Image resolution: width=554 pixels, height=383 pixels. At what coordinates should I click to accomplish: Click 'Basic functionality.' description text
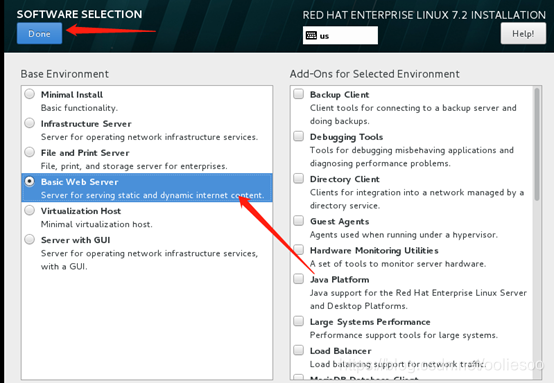79,108
